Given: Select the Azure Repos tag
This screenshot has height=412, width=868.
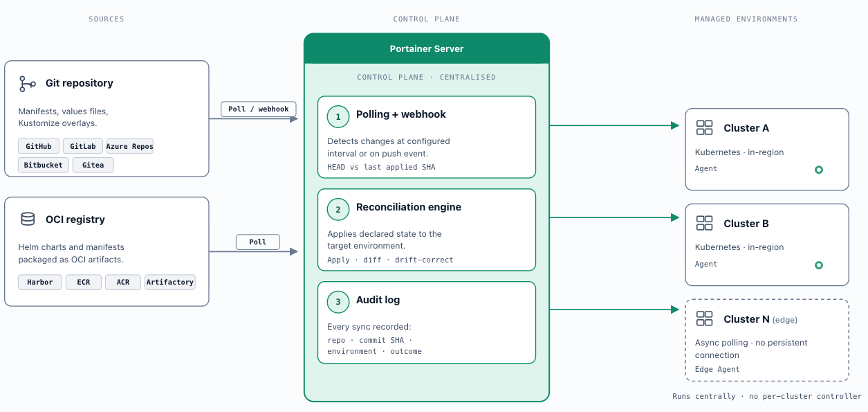Looking at the screenshot, I should click(x=130, y=146).
